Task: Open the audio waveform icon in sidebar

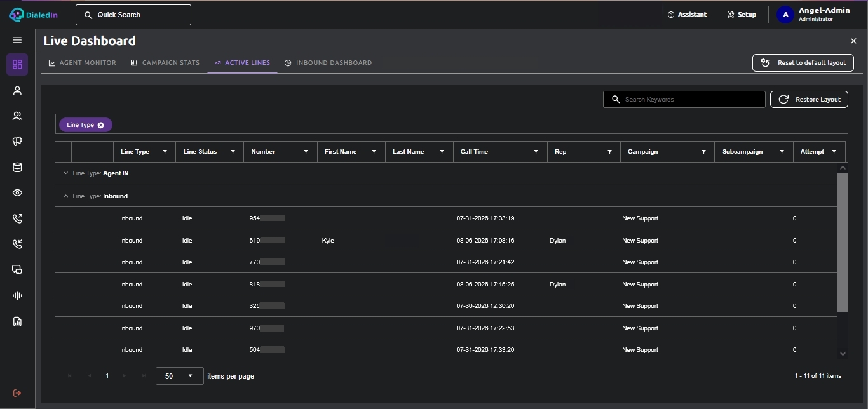Action: pyautogui.click(x=17, y=296)
